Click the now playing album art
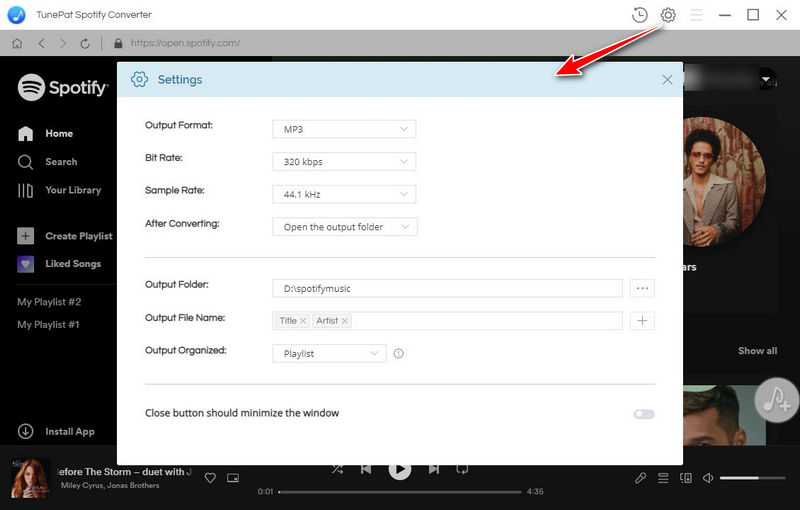800x510 pixels. click(x=31, y=478)
